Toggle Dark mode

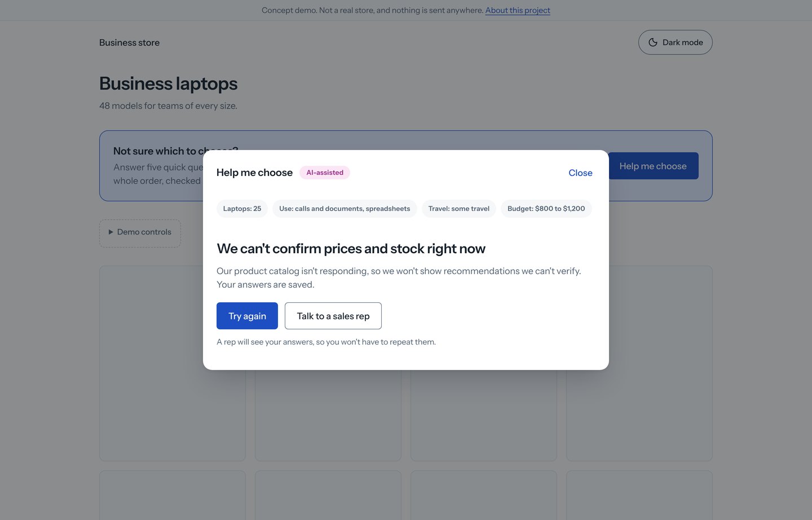click(675, 42)
